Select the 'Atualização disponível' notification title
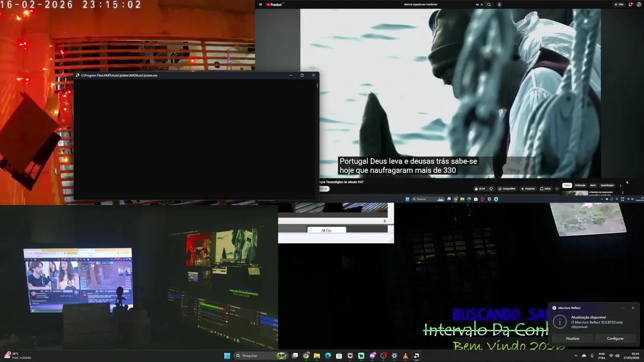Viewport: 644px width, 362px height. [589, 317]
